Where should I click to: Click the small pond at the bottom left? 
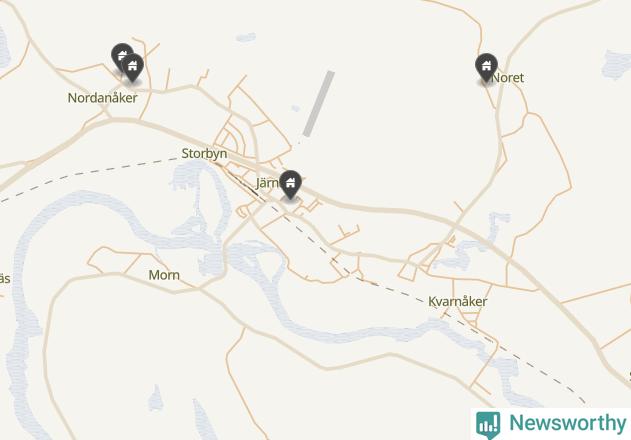point(155,398)
